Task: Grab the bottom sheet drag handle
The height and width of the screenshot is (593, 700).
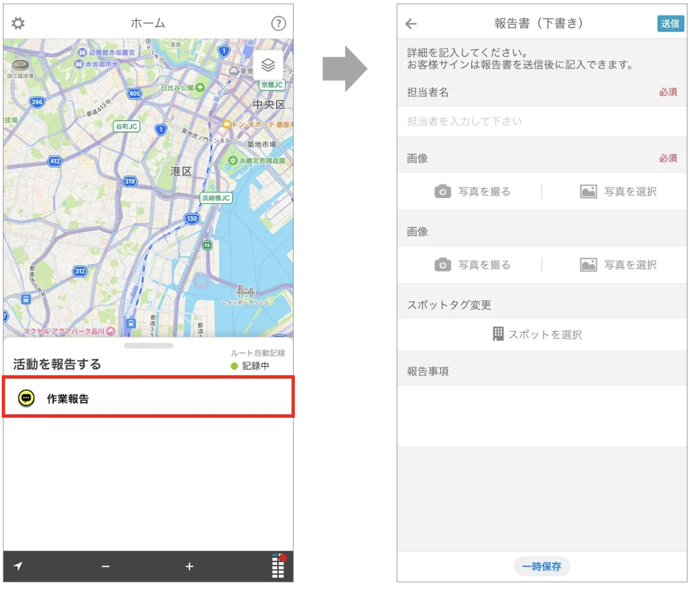Action: coord(149,346)
